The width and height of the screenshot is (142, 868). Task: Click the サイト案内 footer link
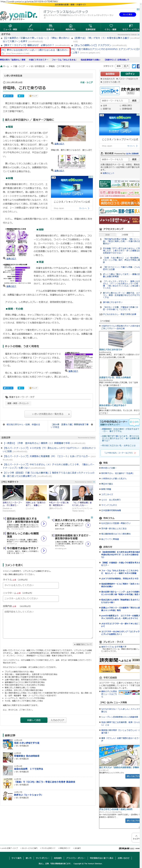pyautogui.click(x=16, y=858)
